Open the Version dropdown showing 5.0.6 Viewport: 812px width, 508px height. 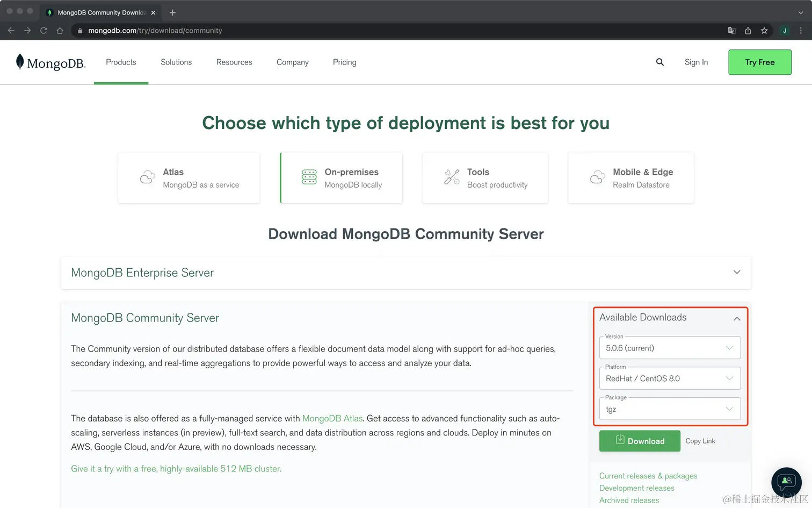[669, 348]
